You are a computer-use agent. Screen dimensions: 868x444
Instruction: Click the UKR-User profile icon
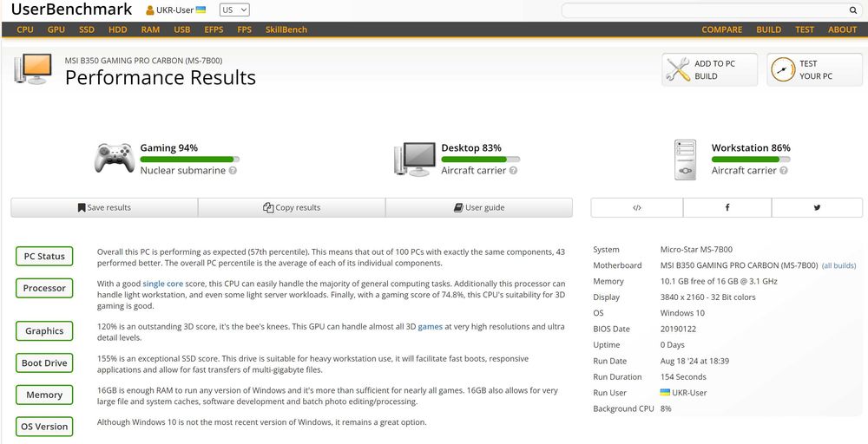150,10
